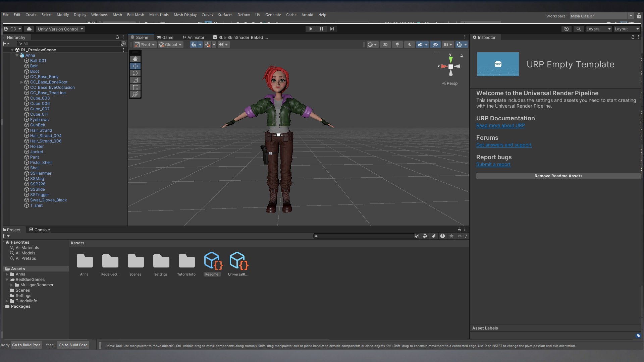Click the asset label tag icon
This screenshot has width=644, height=362.
[638, 336]
